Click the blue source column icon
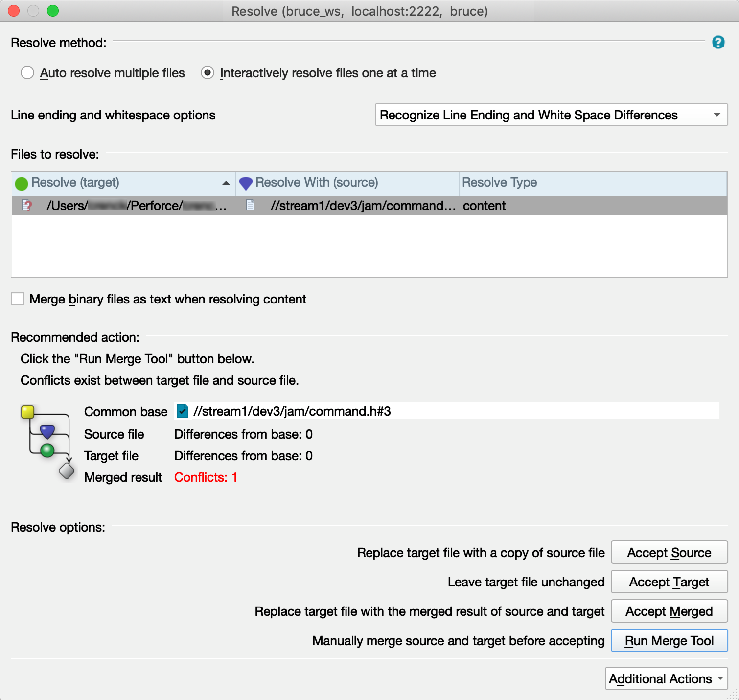Image resolution: width=739 pixels, height=700 pixels. pos(245,184)
